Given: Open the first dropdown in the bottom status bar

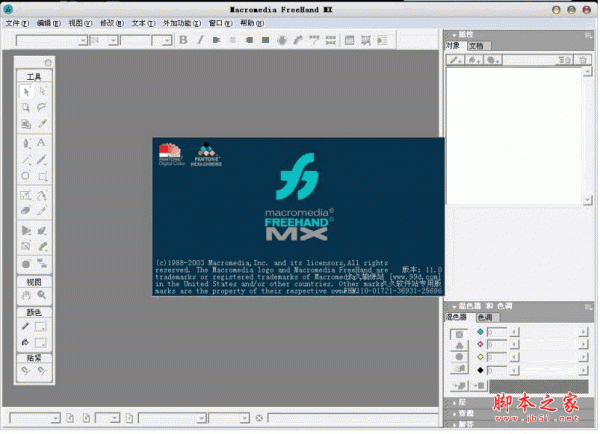Looking at the screenshot, I should [55, 418].
